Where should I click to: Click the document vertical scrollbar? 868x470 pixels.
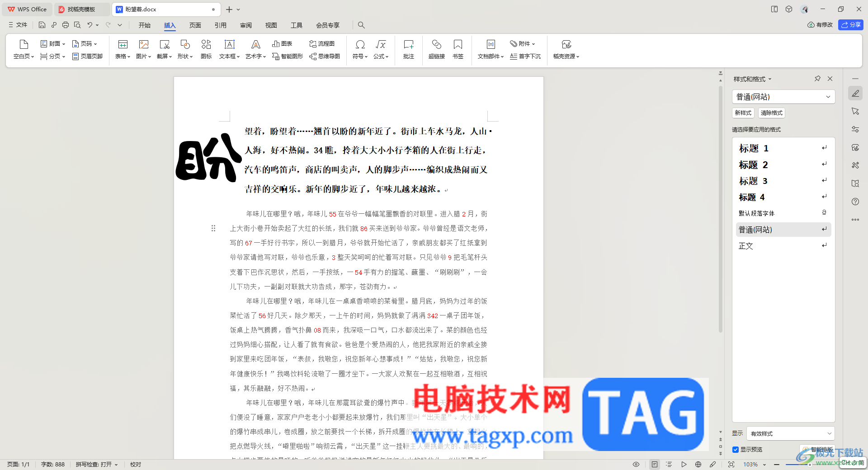[721, 209]
